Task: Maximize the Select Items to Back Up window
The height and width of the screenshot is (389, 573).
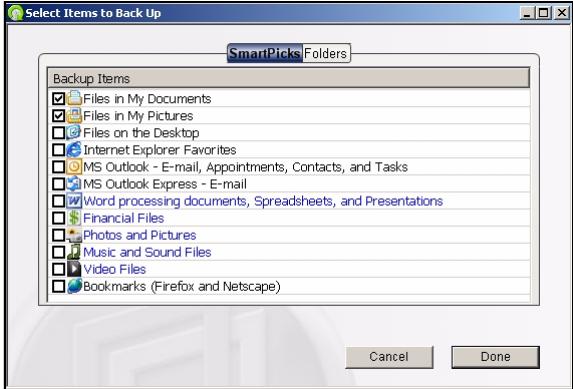Action: pyautogui.click(x=544, y=13)
